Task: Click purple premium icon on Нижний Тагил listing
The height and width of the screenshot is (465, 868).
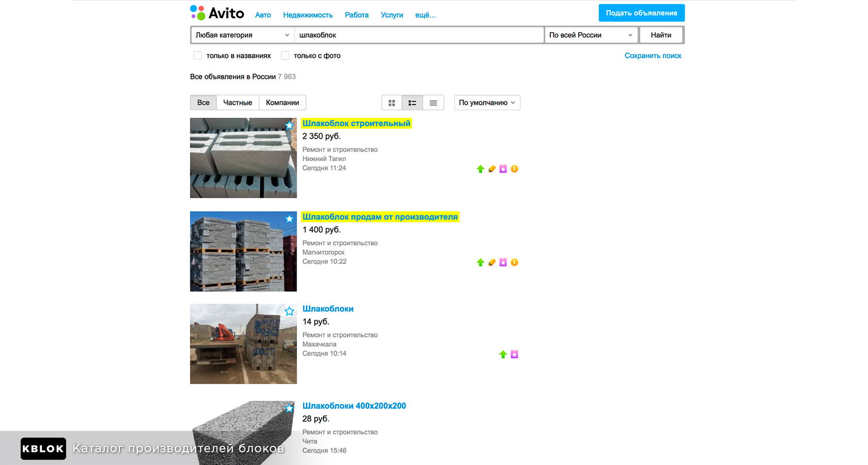Action: click(503, 169)
